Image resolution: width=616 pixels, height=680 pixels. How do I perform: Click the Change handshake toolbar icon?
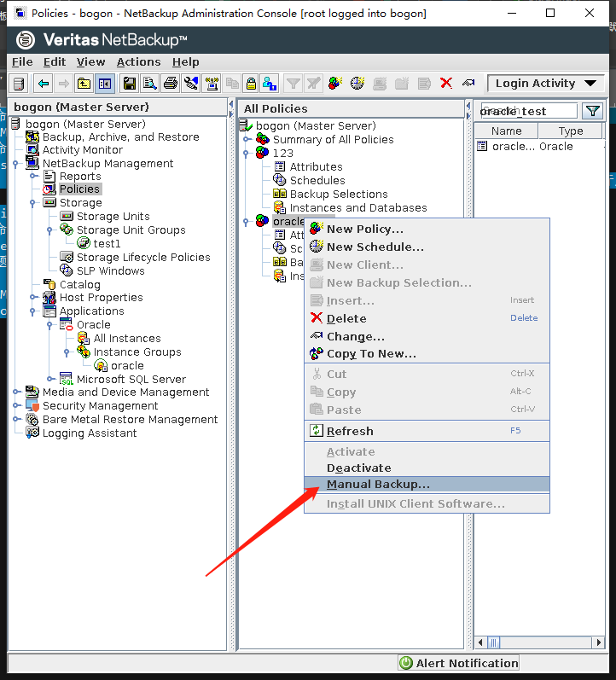click(x=468, y=84)
